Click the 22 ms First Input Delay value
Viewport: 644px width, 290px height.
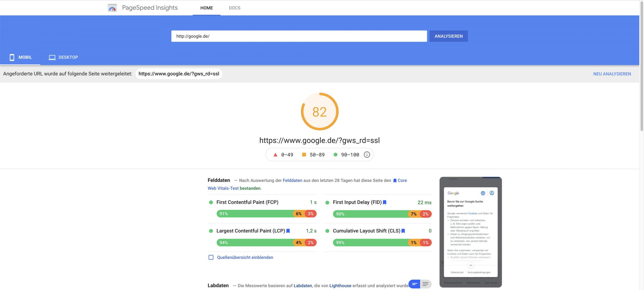pos(424,203)
